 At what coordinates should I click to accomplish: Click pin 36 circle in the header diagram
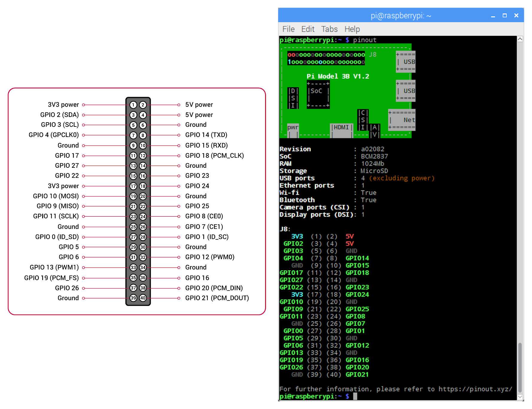pos(143,278)
